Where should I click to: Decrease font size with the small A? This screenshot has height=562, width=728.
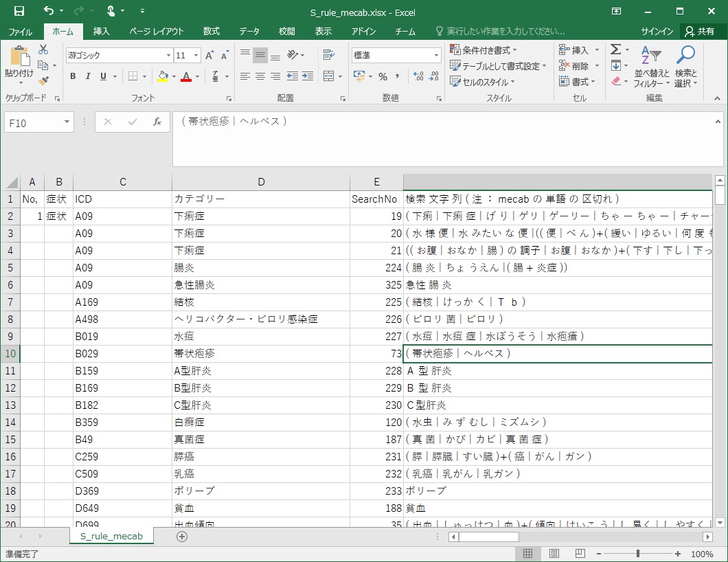pyautogui.click(x=225, y=55)
